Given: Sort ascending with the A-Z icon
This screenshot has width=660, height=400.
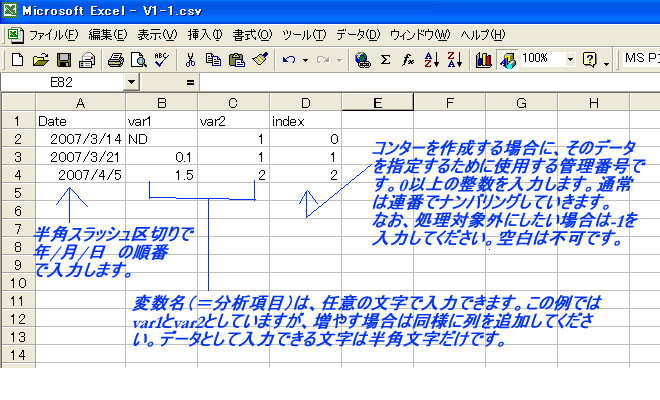Looking at the screenshot, I should tap(431, 60).
